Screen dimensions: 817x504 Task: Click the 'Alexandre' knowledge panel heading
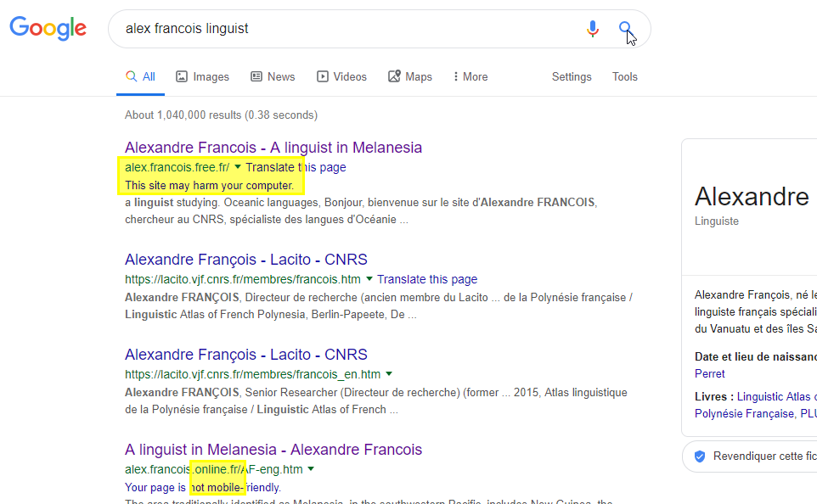752,197
